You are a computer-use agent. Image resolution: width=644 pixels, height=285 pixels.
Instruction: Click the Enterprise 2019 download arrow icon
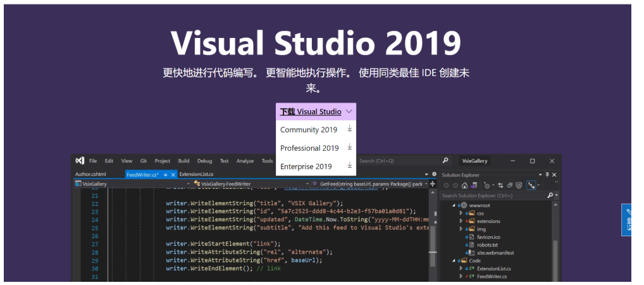[x=349, y=165]
